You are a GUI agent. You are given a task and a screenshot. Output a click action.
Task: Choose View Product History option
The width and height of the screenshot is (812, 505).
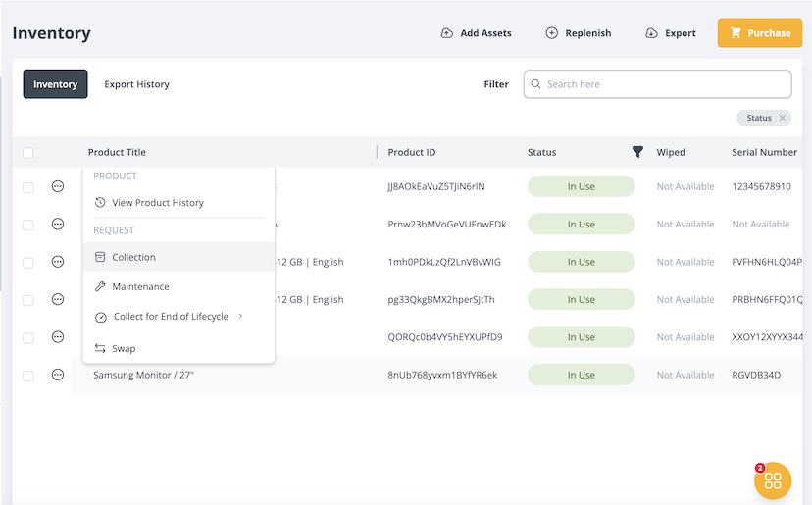coord(157,203)
